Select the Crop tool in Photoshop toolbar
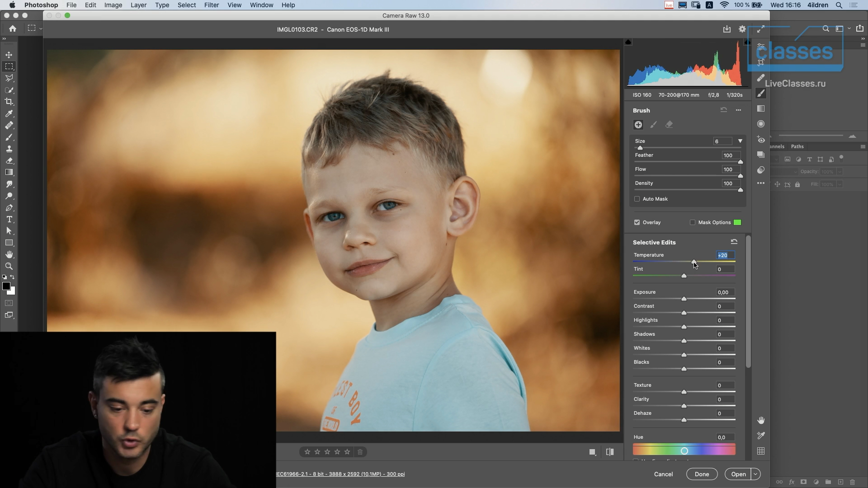 [x=9, y=102]
